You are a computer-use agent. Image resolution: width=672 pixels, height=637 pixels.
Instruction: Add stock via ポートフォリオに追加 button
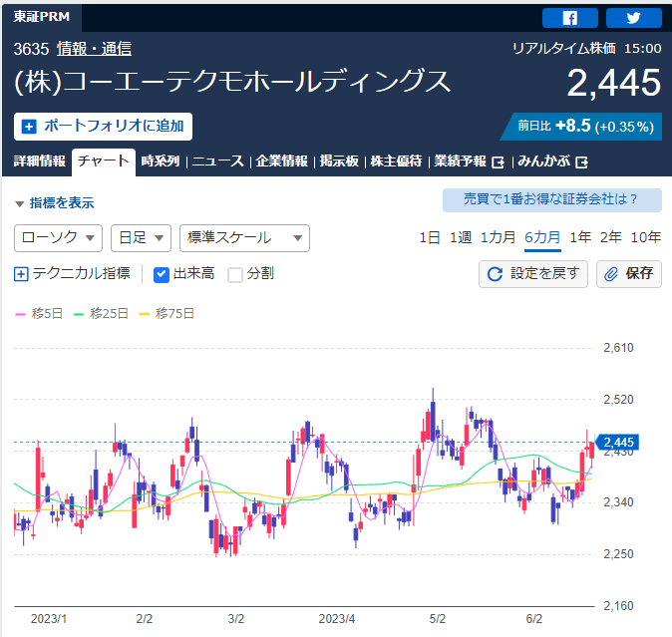pos(103,127)
